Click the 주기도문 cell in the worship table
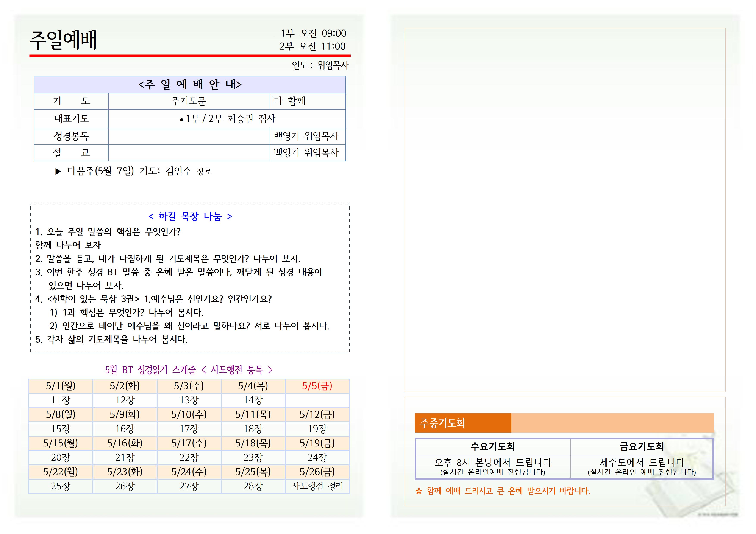The width and height of the screenshot is (756, 534). [x=188, y=101]
